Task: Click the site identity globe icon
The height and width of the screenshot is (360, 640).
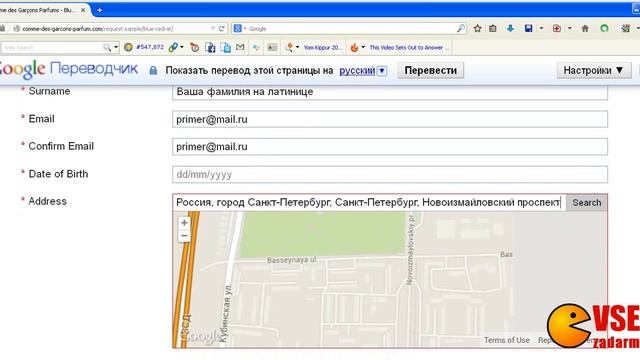Action: click(x=17, y=29)
